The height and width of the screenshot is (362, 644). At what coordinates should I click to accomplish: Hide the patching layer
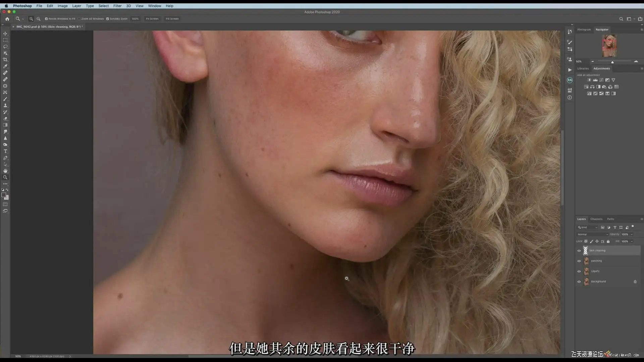(x=579, y=261)
